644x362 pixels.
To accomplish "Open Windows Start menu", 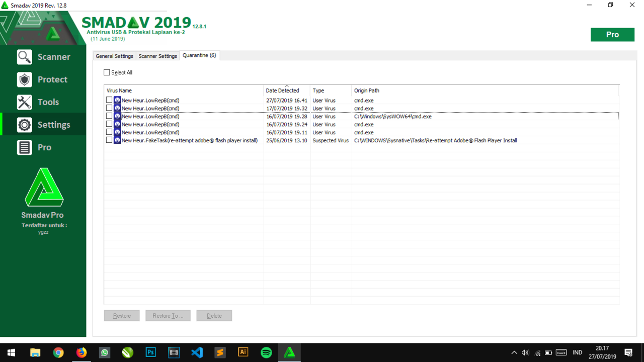I will 12,352.
